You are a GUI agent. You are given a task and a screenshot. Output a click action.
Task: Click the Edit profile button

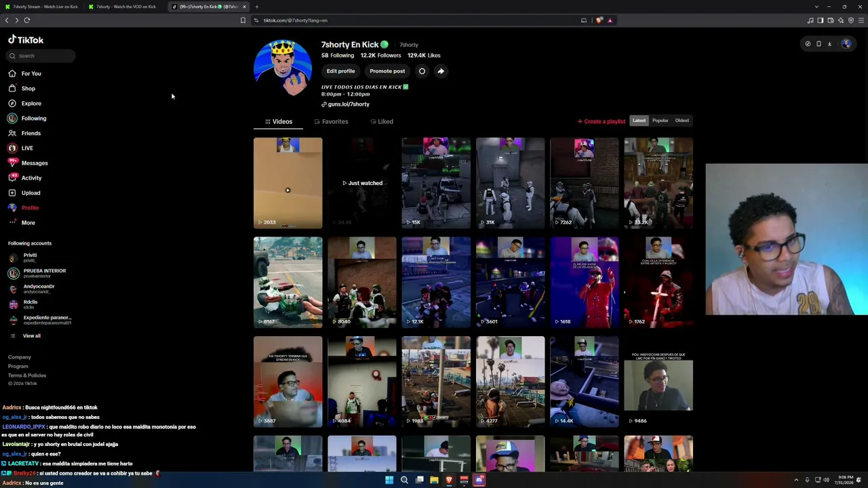point(340,71)
